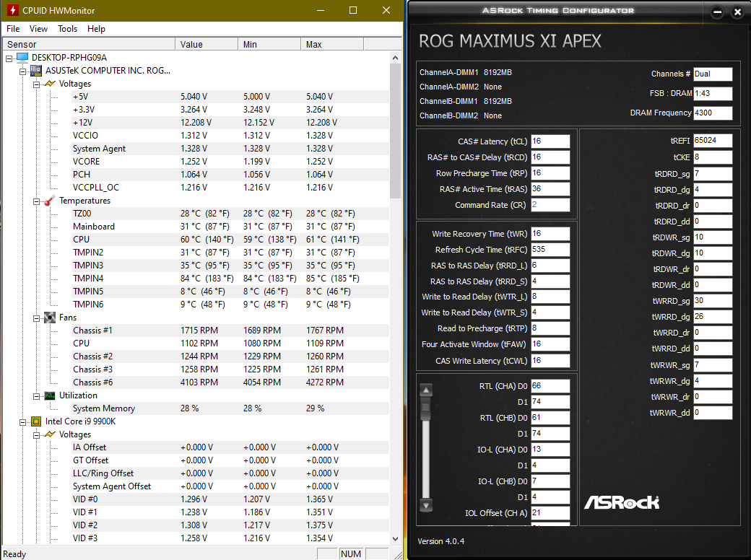
Task: Click the FSB : DRAM ratio field
Action: pyautogui.click(x=713, y=93)
